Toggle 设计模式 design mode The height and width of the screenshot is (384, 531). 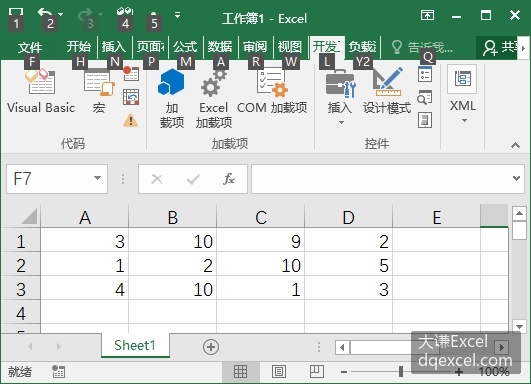coord(387,91)
